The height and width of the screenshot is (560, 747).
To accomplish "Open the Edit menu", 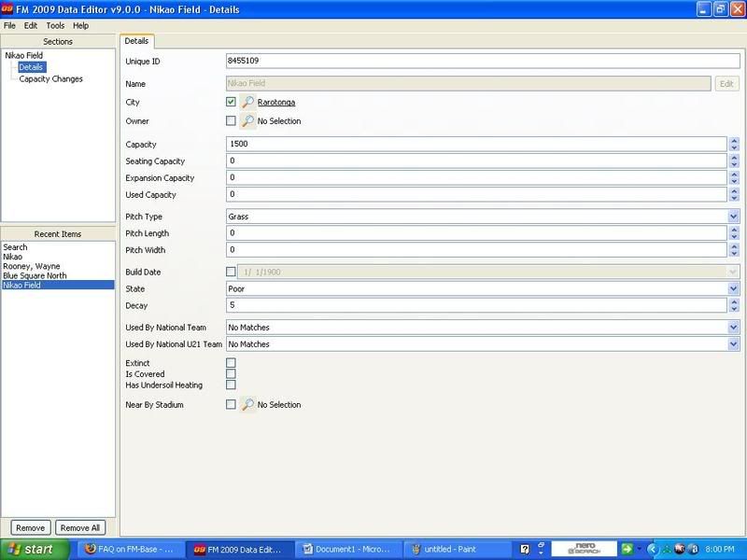I will pyautogui.click(x=31, y=26).
